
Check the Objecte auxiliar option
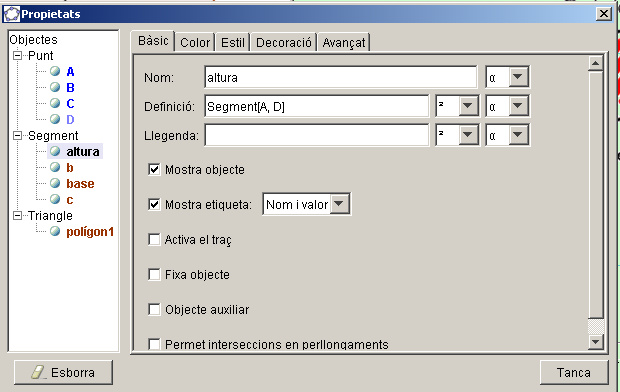pyautogui.click(x=154, y=309)
